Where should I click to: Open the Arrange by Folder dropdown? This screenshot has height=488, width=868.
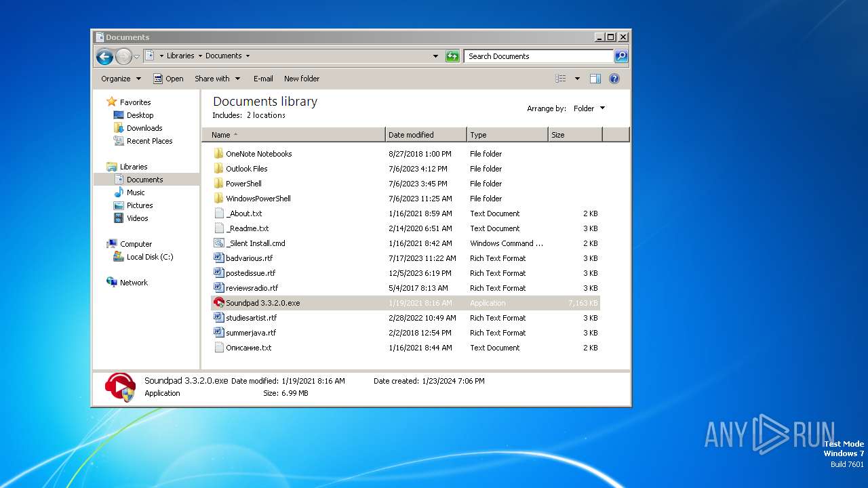click(589, 108)
